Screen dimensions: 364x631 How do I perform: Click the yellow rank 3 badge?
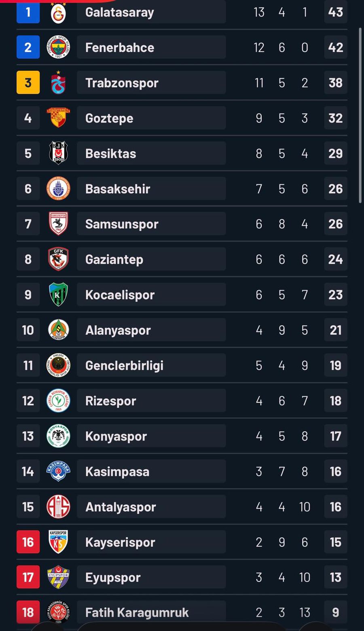pos(28,82)
